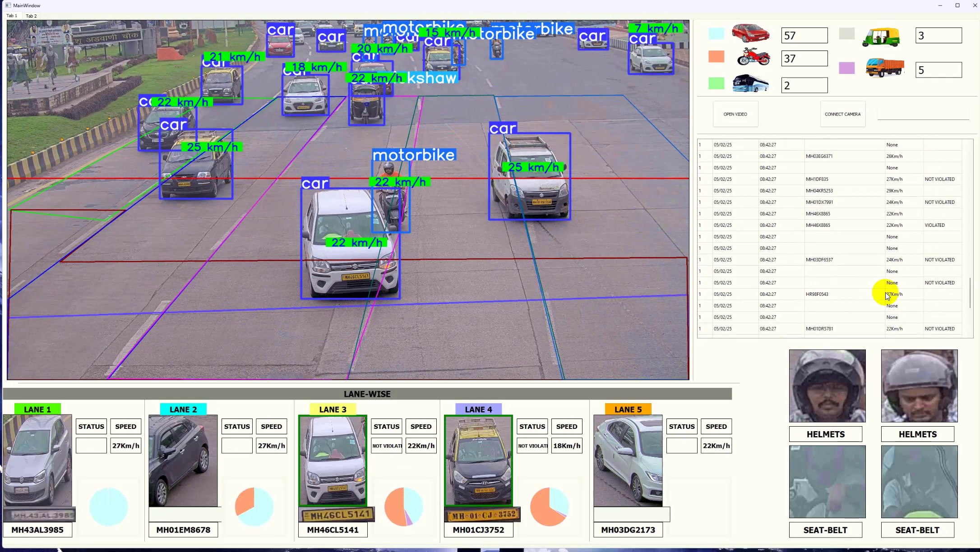Click the light cyan car color swatch
Screen dimensions: 980x552
716,33
